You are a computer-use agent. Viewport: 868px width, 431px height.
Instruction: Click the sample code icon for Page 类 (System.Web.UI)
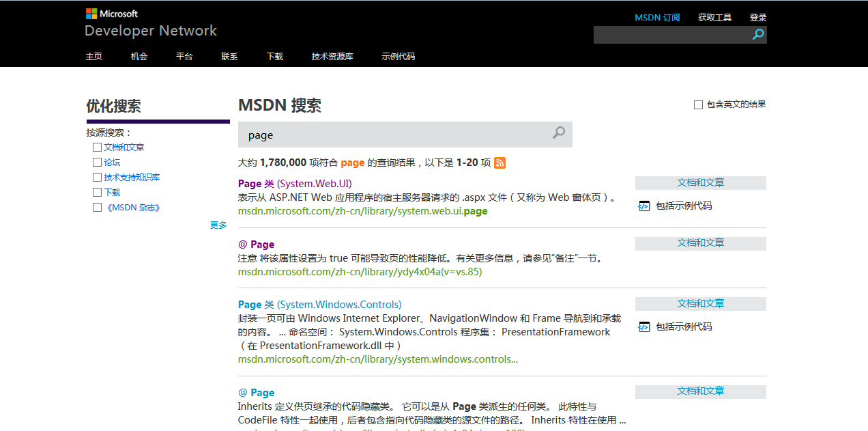(643, 206)
